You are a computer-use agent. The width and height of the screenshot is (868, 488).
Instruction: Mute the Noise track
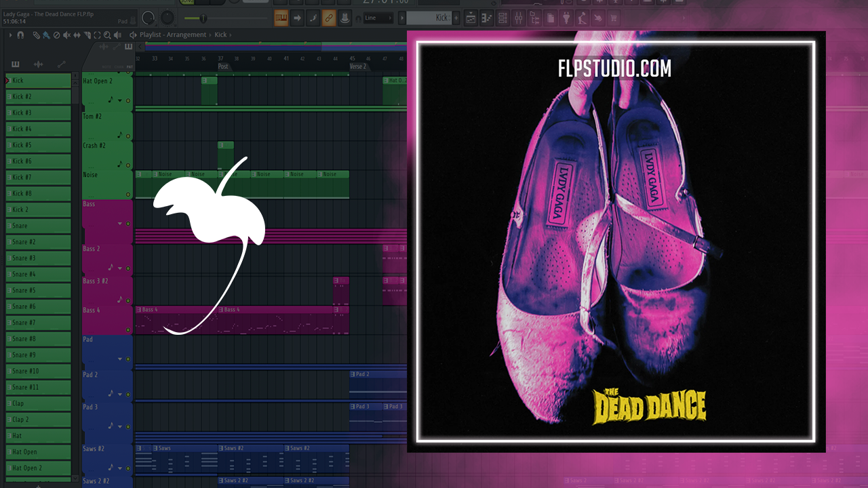click(127, 194)
